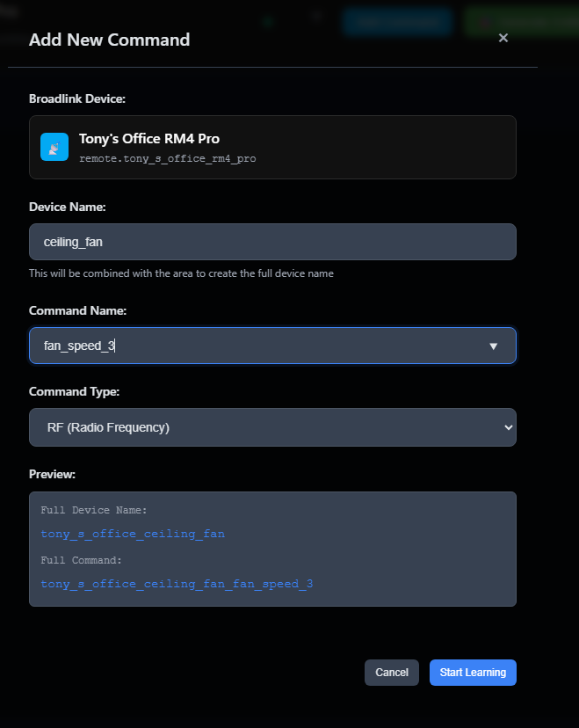The width and height of the screenshot is (579, 728).
Task: Click the "Command Name:" field label
Action: click(x=78, y=311)
